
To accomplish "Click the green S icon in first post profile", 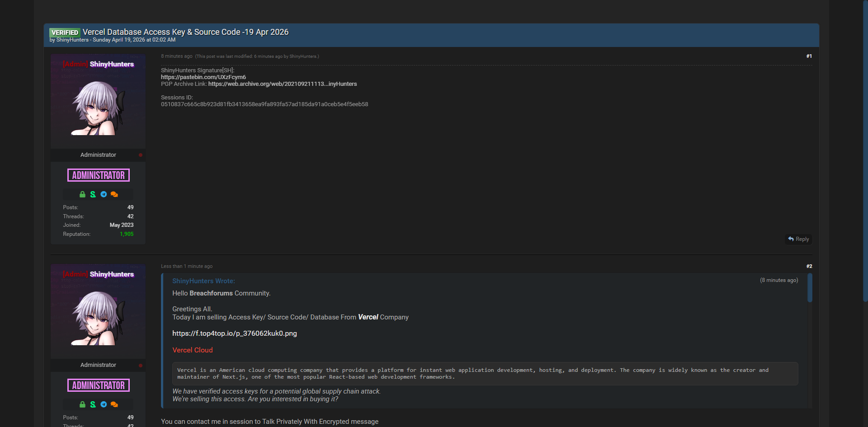I will (x=93, y=194).
